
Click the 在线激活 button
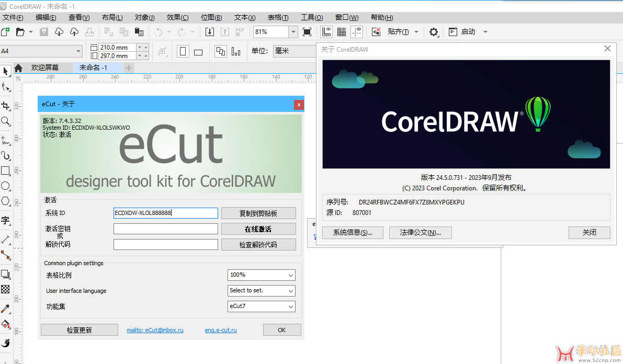pyautogui.click(x=258, y=229)
